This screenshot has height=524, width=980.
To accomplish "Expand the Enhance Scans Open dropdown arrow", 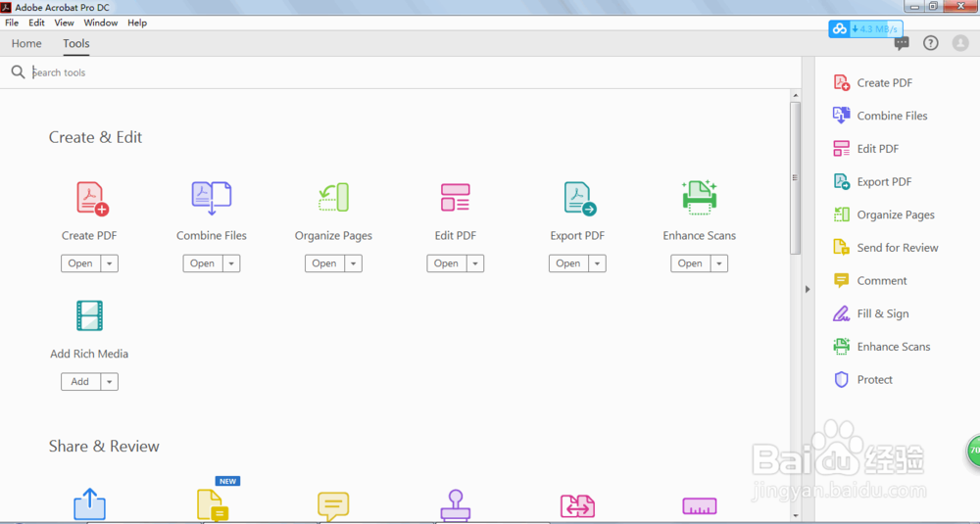I will click(718, 263).
